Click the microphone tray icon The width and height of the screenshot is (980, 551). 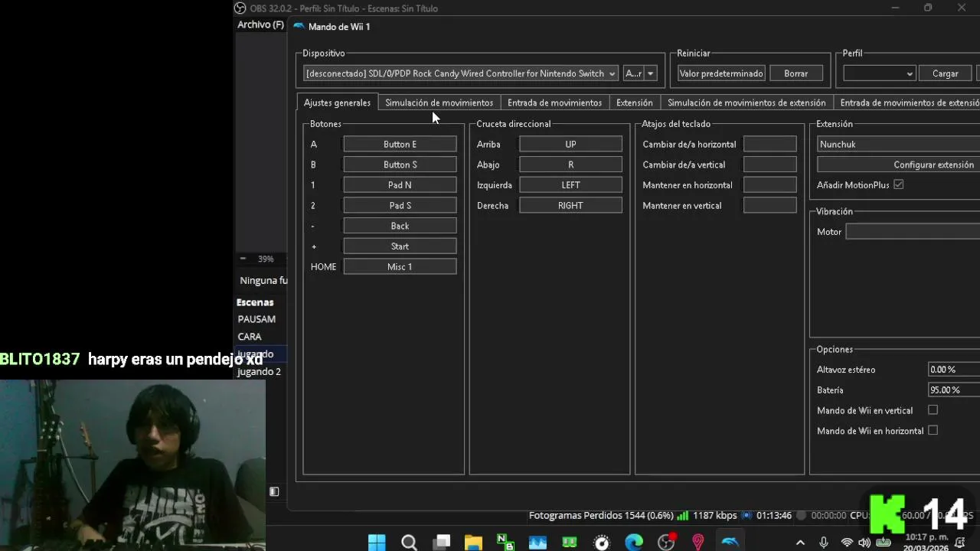824,543
